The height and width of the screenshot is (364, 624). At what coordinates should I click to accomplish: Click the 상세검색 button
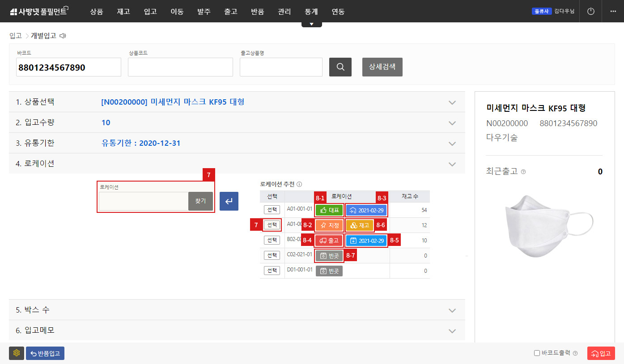click(x=382, y=67)
